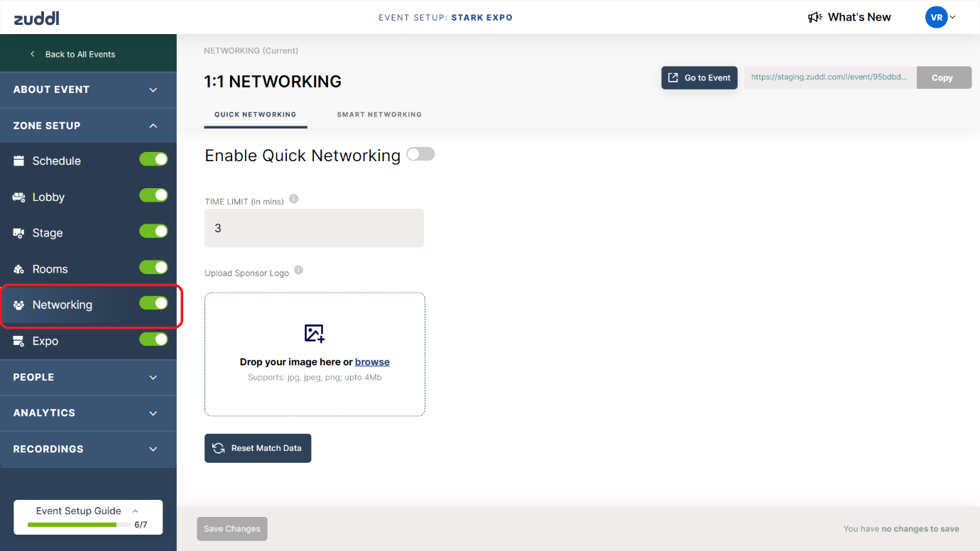Click the Time Limit input field
980x551 pixels.
click(314, 228)
